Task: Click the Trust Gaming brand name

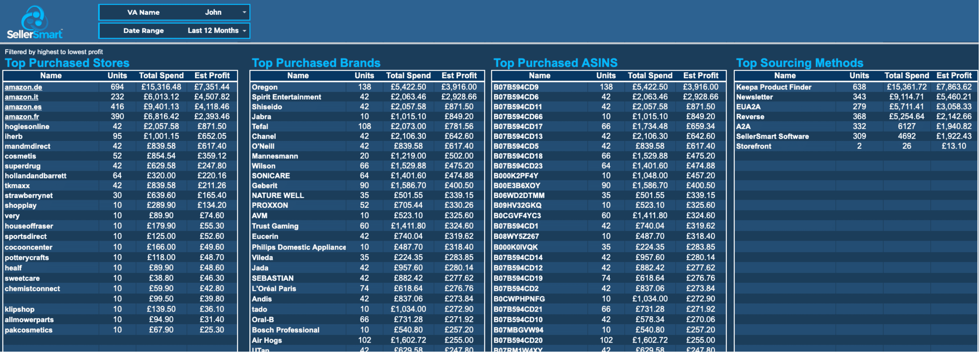Action: coord(275,226)
